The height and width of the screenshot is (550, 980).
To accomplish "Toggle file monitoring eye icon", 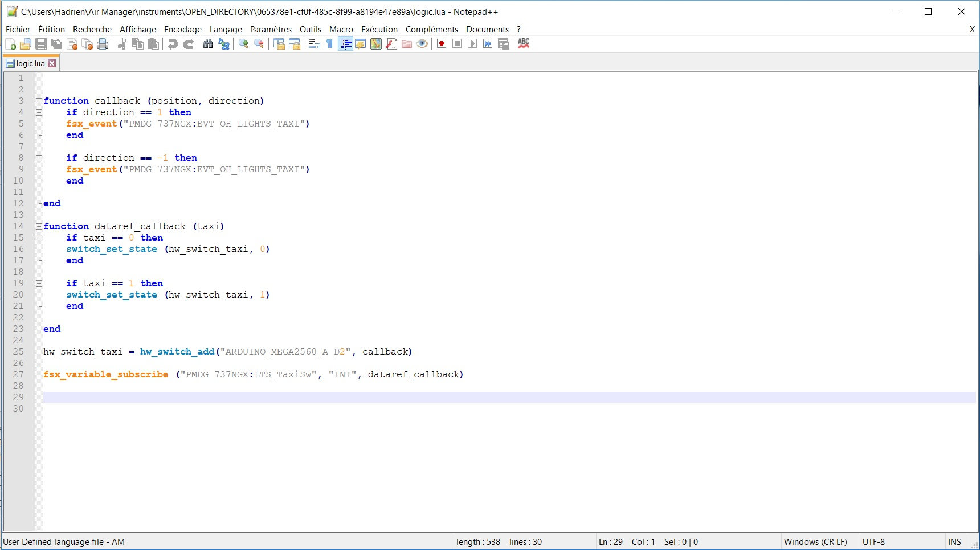I will [422, 44].
